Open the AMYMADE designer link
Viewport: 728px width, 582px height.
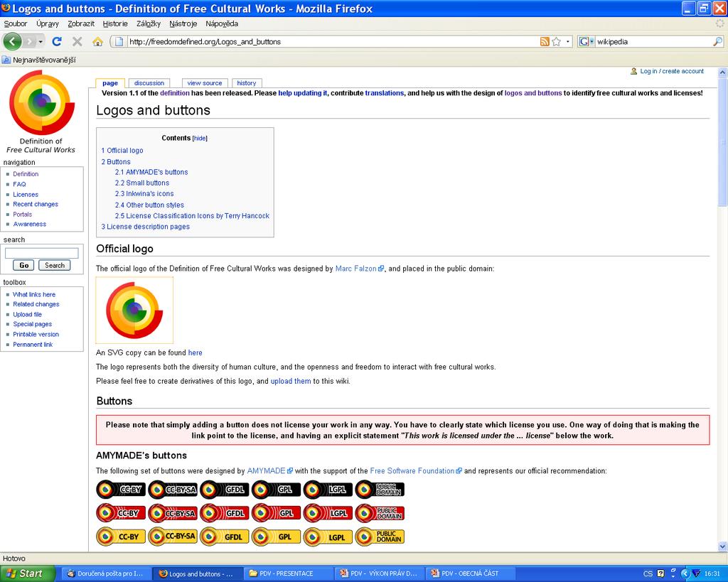(x=266, y=470)
